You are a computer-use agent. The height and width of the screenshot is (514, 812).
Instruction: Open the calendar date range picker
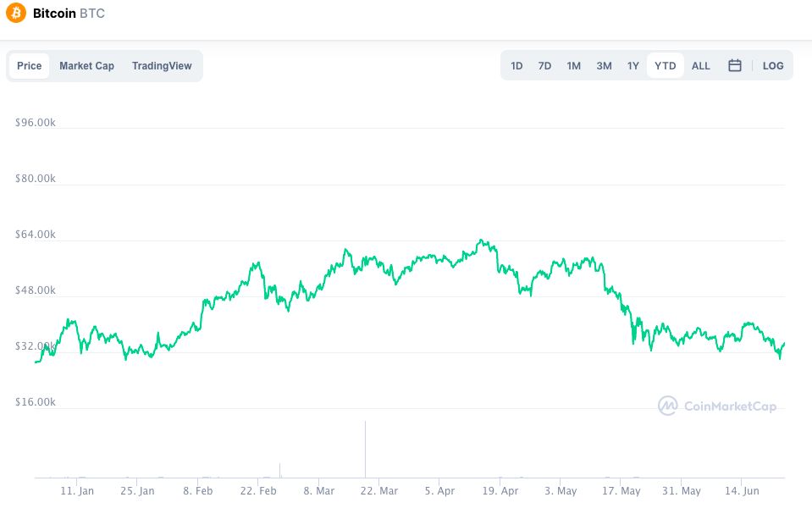click(x=734, y=65)
